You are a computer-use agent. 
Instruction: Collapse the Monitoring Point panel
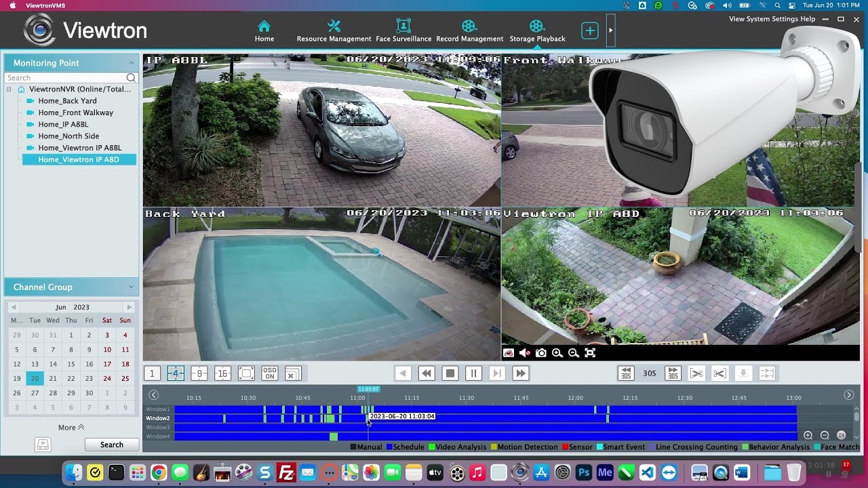click(x=131, y=62)
